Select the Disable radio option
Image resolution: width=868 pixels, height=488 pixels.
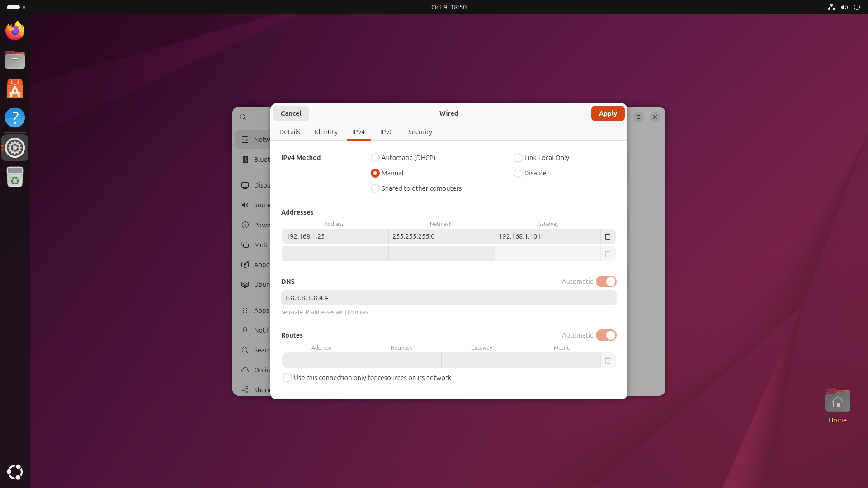click(518, 173)
